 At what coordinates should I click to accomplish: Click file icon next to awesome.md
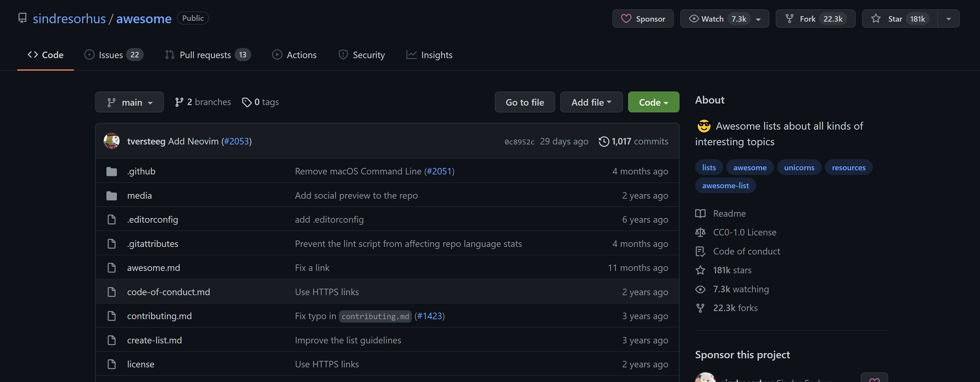(111, 268)
